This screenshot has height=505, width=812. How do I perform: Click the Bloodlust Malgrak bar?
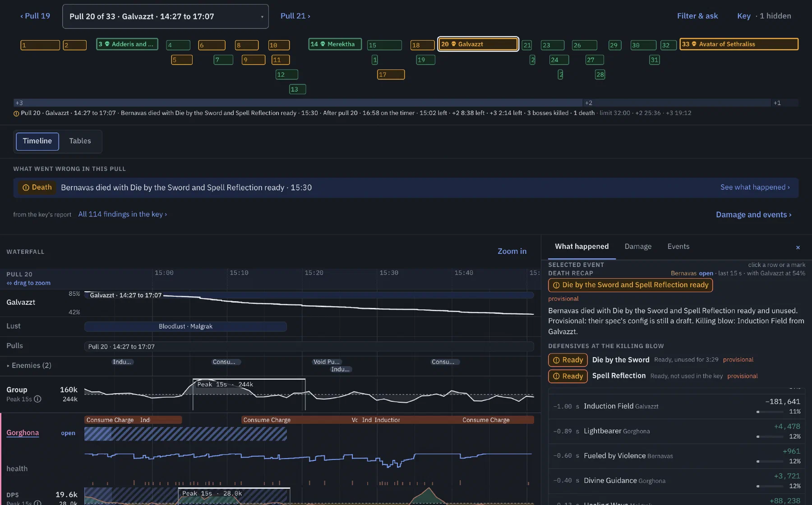[x=185, y=326]
